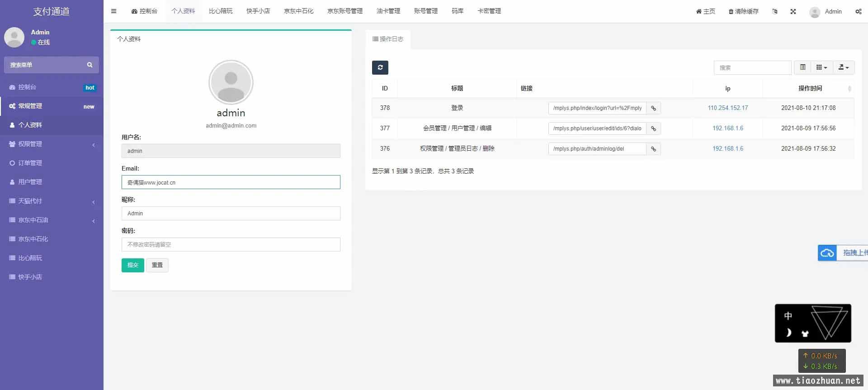This screenshot has height=390, width=868.
Task: Open link icon for log row 378
Action: click(x=653, y=108)
